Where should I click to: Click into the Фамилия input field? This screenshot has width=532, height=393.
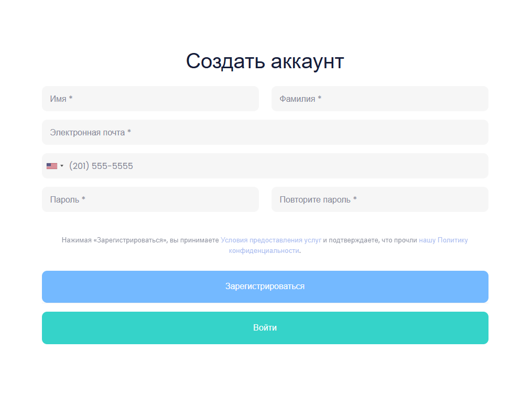379,99
